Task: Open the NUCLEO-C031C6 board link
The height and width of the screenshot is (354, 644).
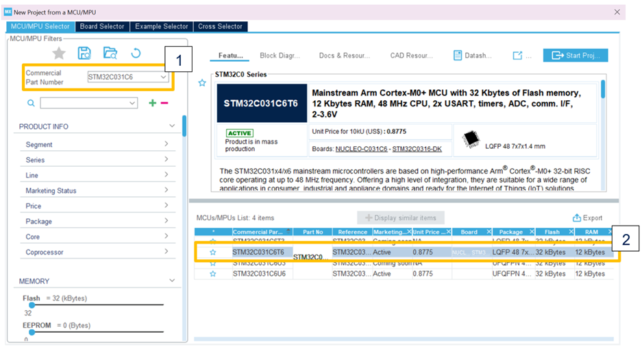Action: (362, 149)
